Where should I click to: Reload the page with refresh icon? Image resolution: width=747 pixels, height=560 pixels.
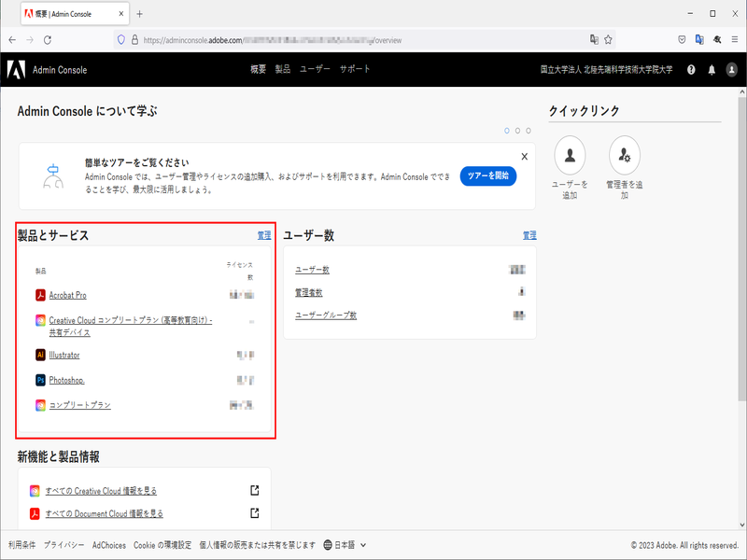point(48,40)
